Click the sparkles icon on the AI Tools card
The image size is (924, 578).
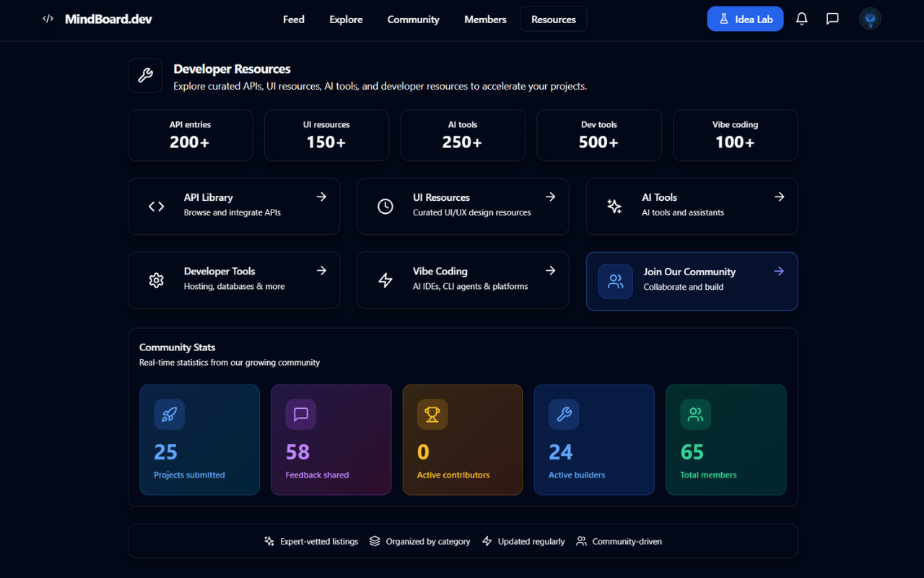tap(614, 206)
